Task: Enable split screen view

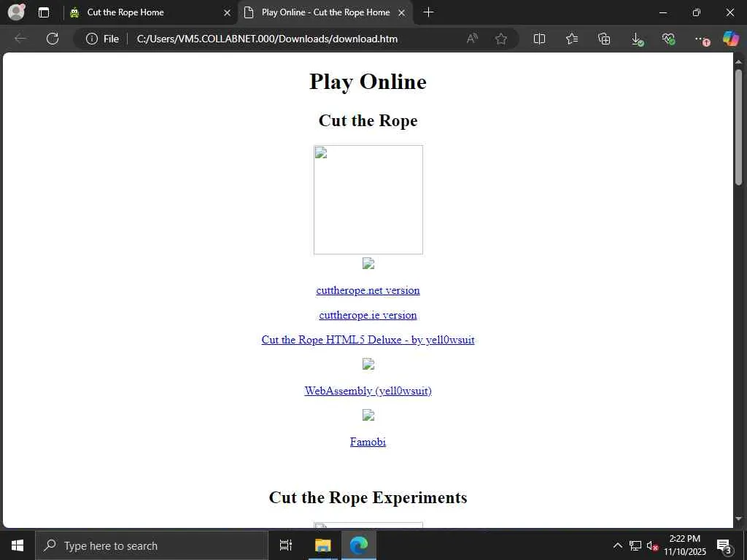Action: click(539, 39)
